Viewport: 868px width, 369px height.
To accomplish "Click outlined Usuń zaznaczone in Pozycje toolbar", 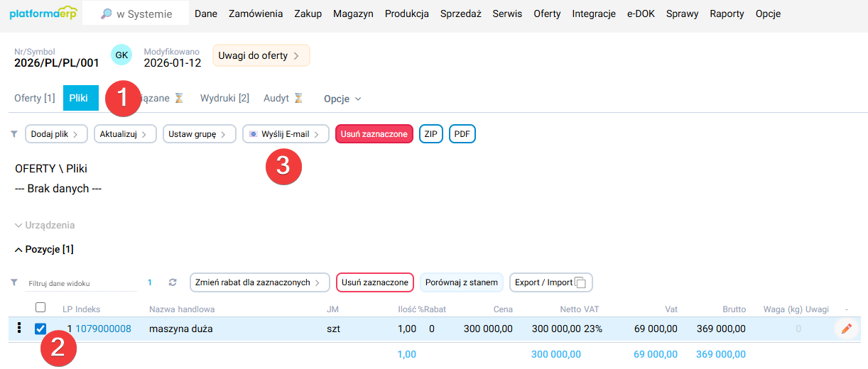I will point(375,282).
